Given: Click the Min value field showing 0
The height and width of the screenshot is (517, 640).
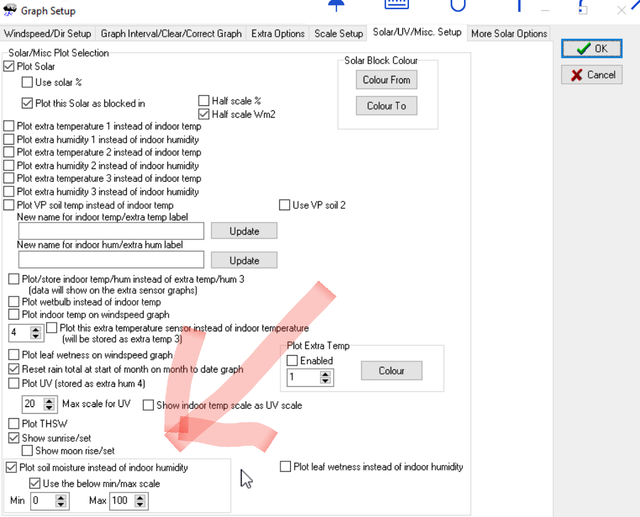Looking at the screenshot, I should tap(43, 501).
